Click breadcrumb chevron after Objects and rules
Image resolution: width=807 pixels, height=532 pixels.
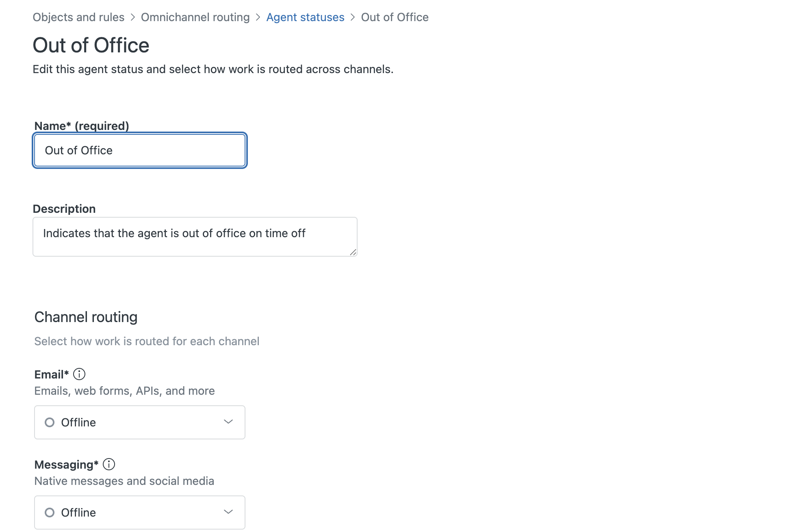click(133, 17)
